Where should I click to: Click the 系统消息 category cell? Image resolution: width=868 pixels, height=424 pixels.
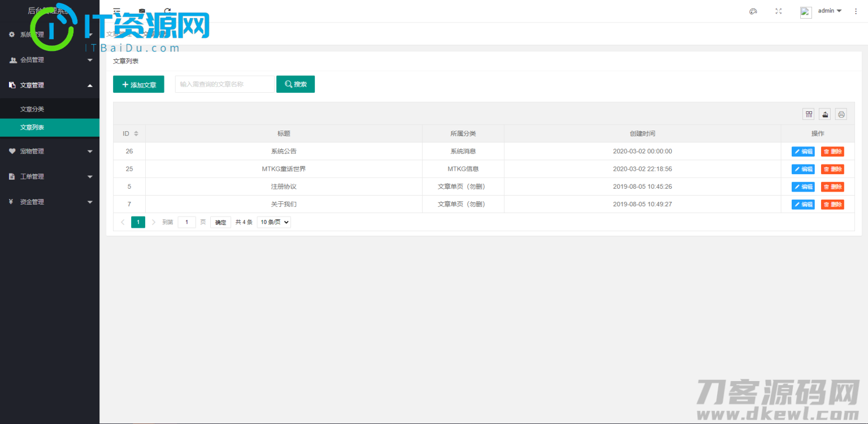pyautogui.click(x=463, y=152)
